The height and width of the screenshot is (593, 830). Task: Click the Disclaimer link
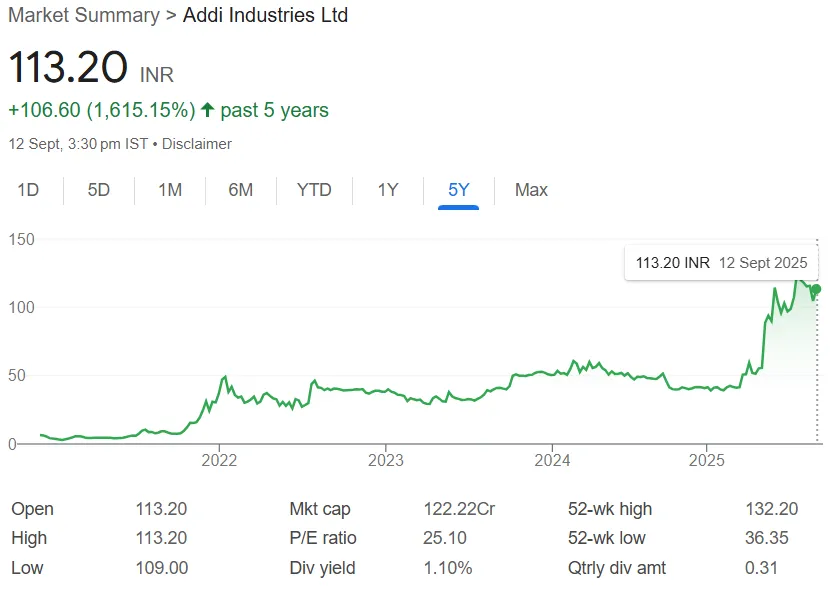(x=197, y=144)
